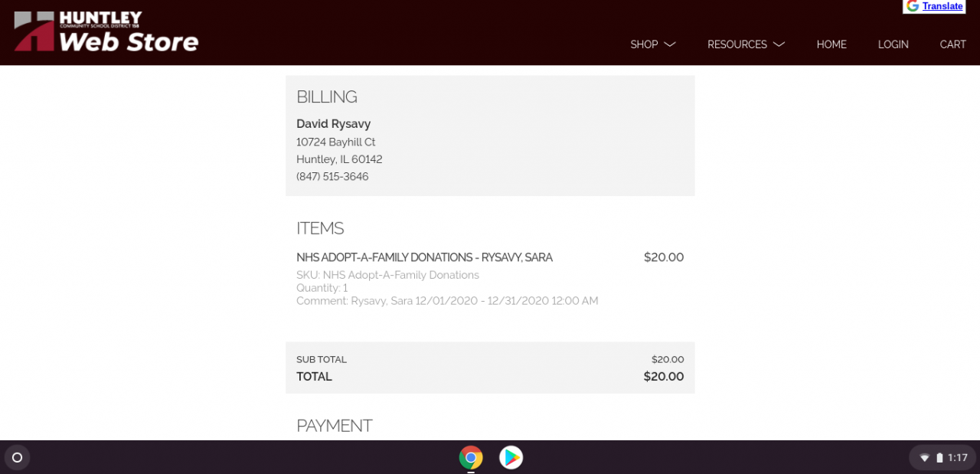
Task: Click the bold TOTAL $20.00 amount
Action: 663,377
